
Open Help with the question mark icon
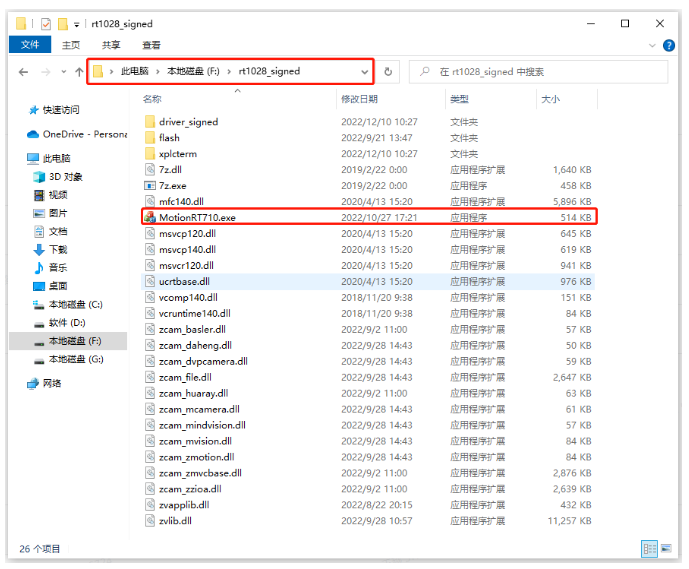pyautogui.click(x=669, y=45)
